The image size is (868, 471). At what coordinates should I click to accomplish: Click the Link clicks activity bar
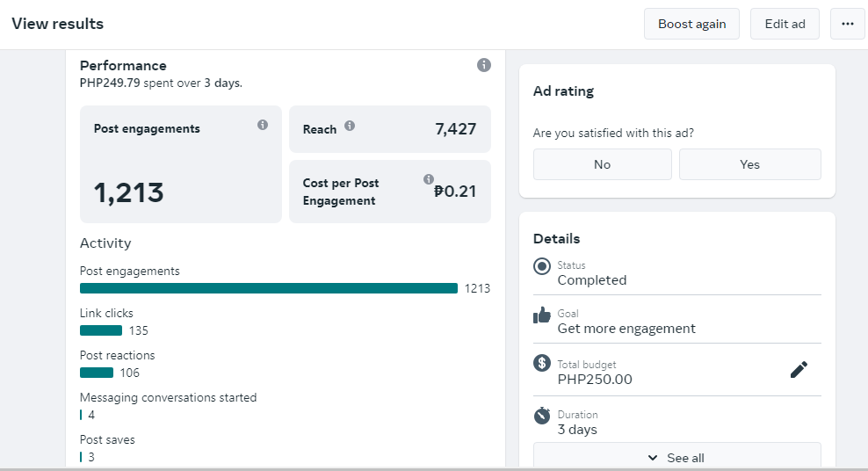tap(101, 330)
